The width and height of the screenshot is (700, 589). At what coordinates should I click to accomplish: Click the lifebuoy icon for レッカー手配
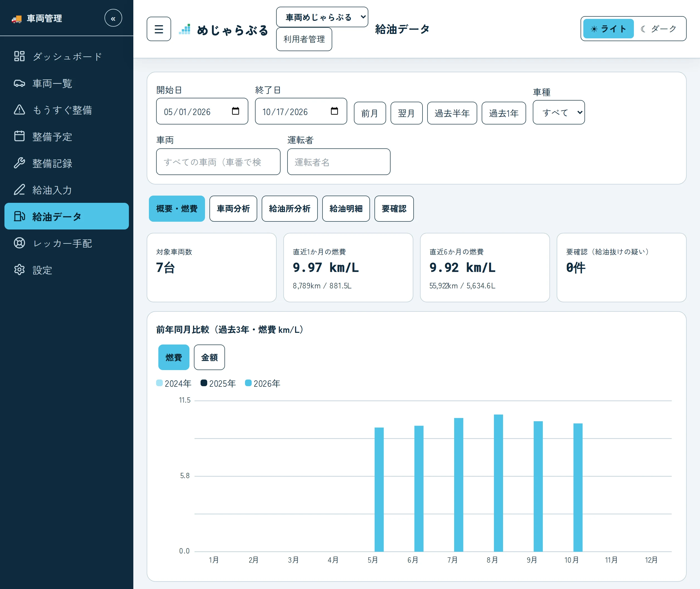point(19,243)
